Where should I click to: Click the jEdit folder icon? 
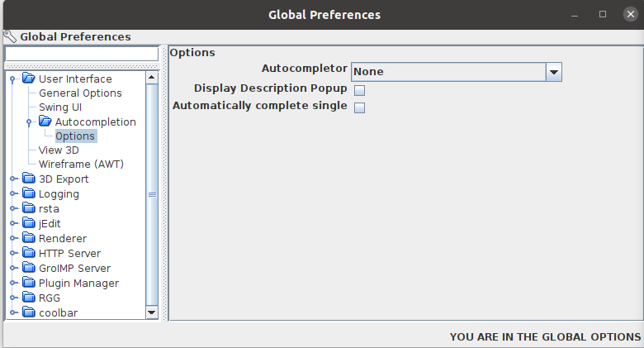[x=29, y=224]
